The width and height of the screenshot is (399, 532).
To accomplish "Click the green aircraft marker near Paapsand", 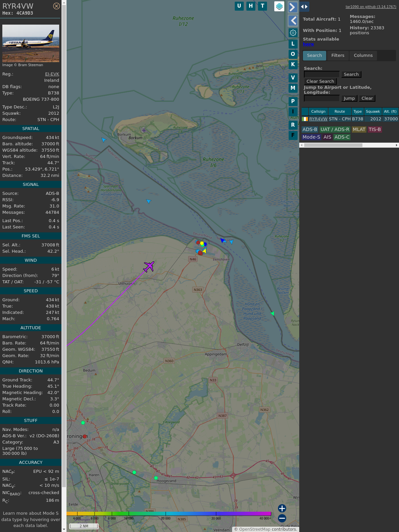I will pyautogui.click(x=273, y=313).
